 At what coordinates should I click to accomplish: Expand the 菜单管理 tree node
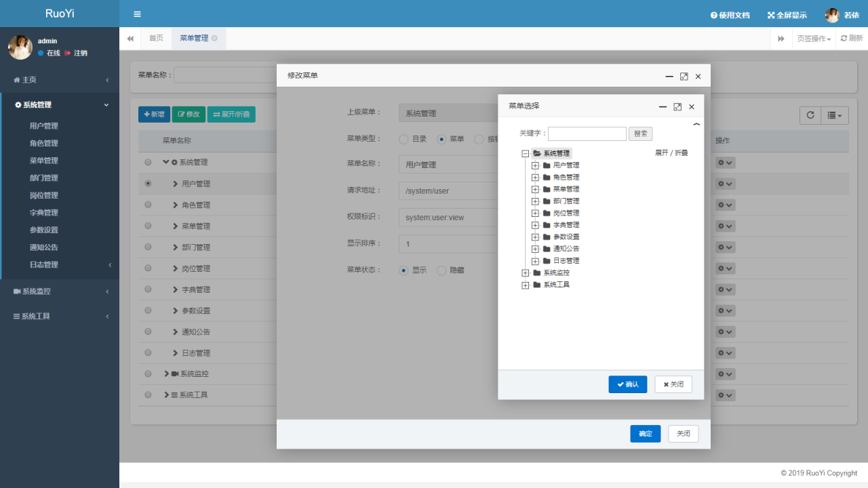(535, 189)
